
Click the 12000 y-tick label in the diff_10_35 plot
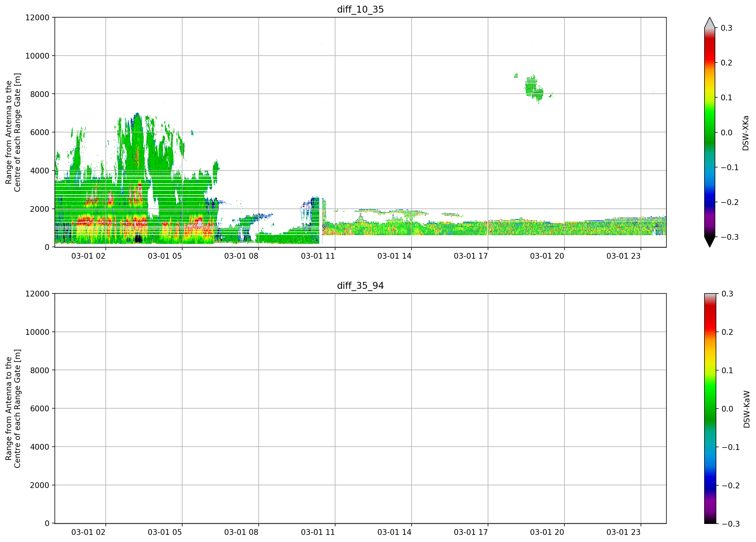tap(37, 17)
